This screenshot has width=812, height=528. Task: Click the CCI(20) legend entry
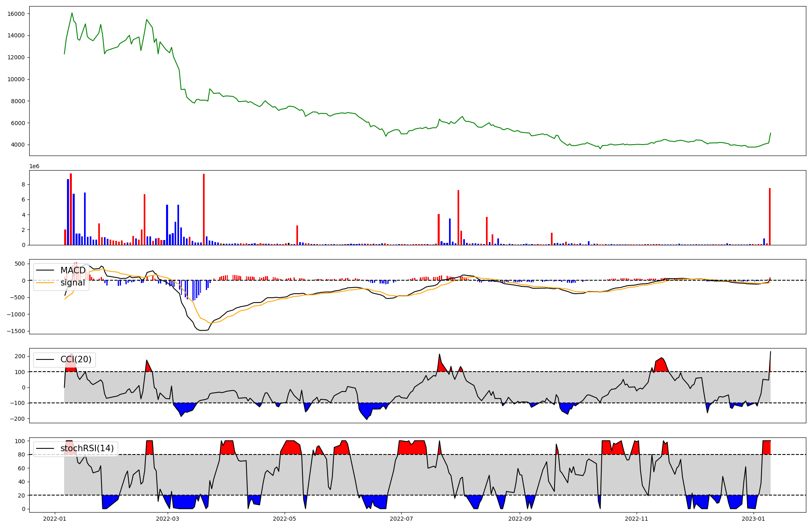click(x=76, y=359)
